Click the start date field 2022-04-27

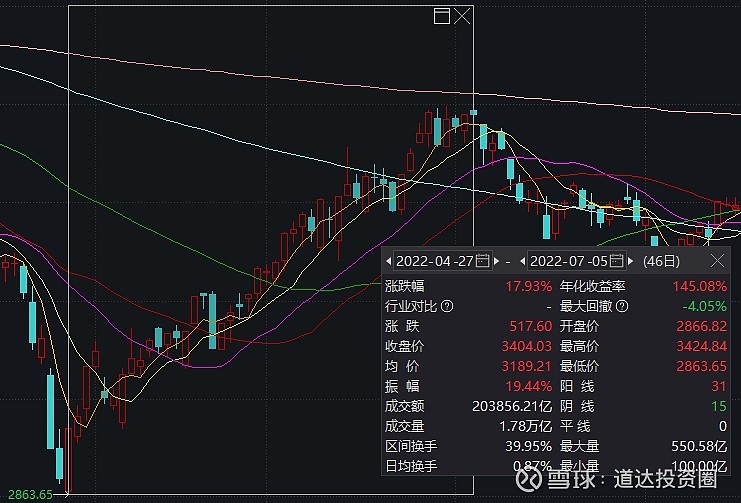tap(442, 261)
